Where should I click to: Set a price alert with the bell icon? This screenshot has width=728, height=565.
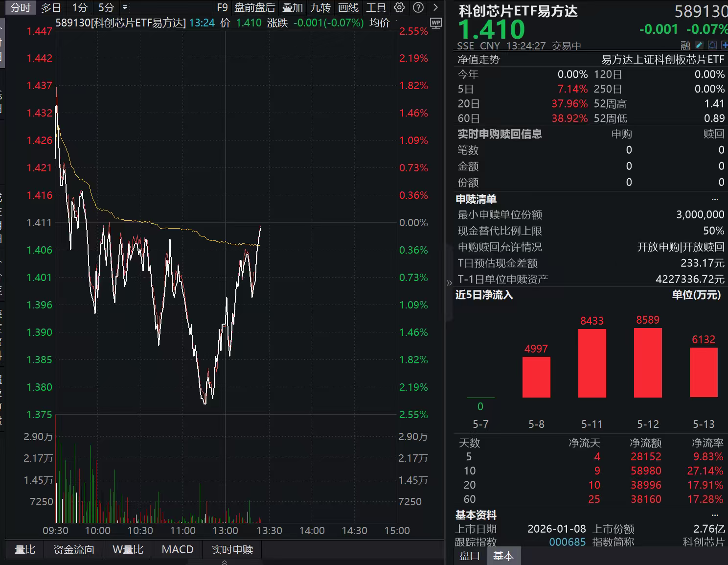[712, 45]
